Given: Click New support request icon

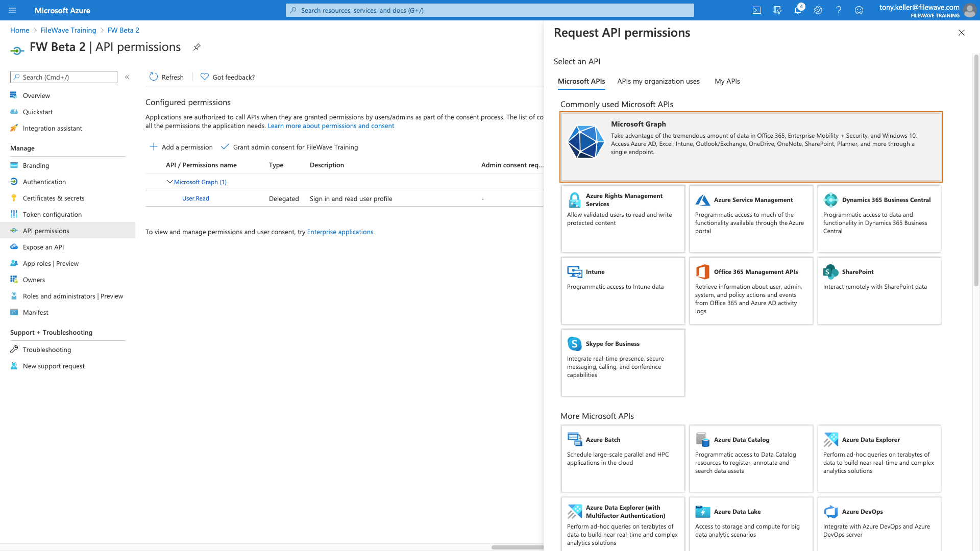Looking at the screenshot, I should (14, 366).
